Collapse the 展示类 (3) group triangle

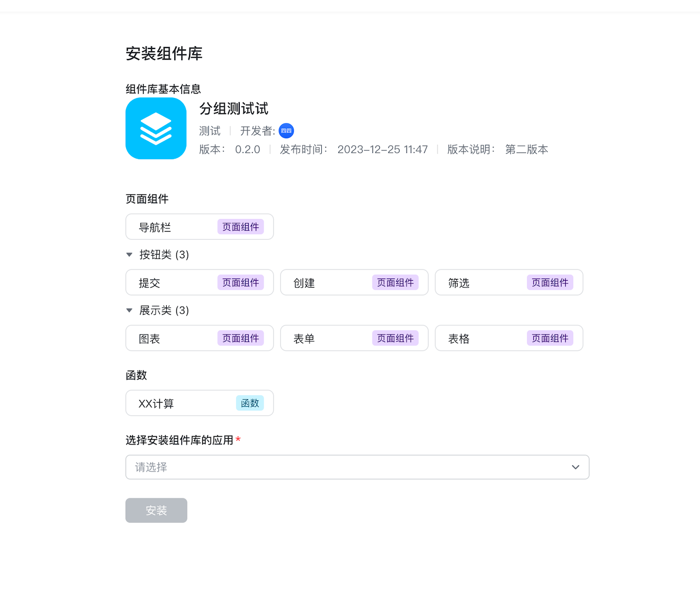coord(129,310)
